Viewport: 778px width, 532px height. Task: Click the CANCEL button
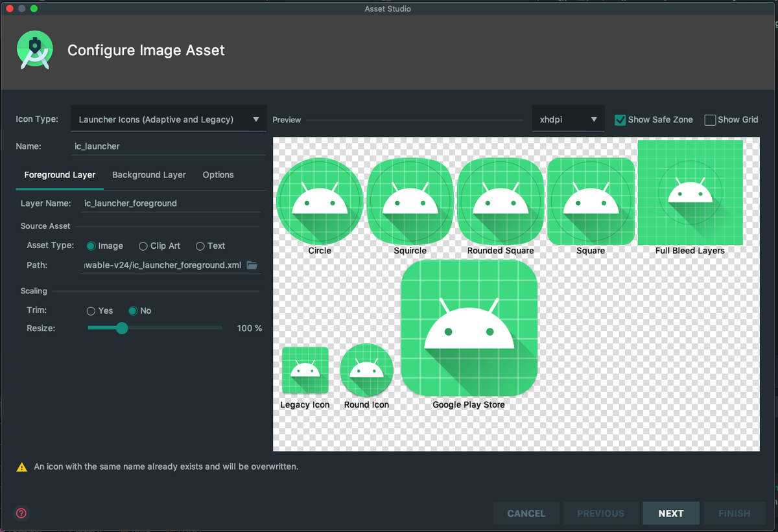coord(526,513)
